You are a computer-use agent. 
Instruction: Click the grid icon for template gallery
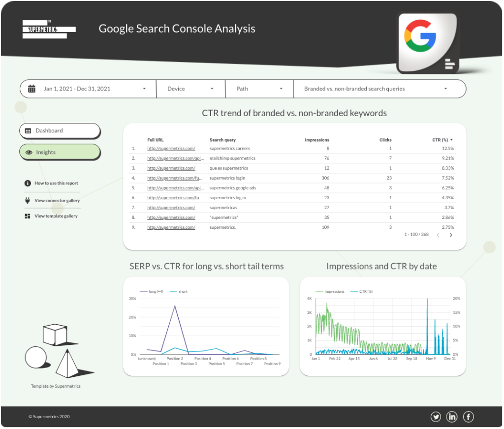28,216
